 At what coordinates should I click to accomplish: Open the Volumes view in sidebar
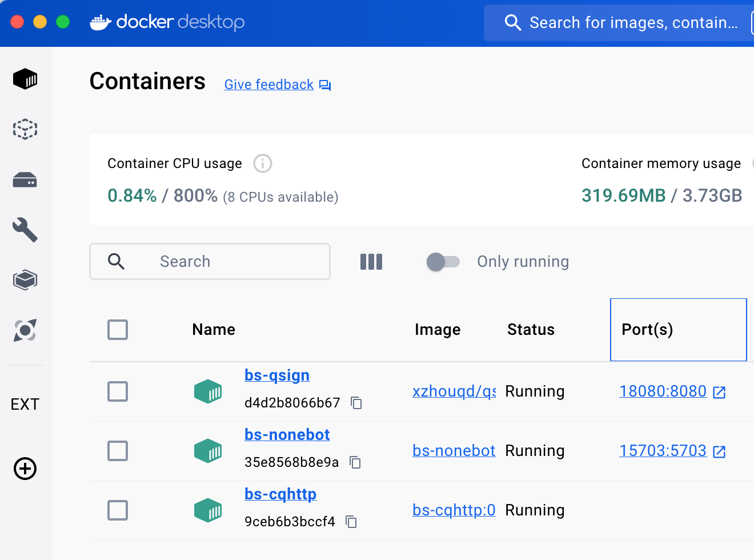(x=25, y=180)
